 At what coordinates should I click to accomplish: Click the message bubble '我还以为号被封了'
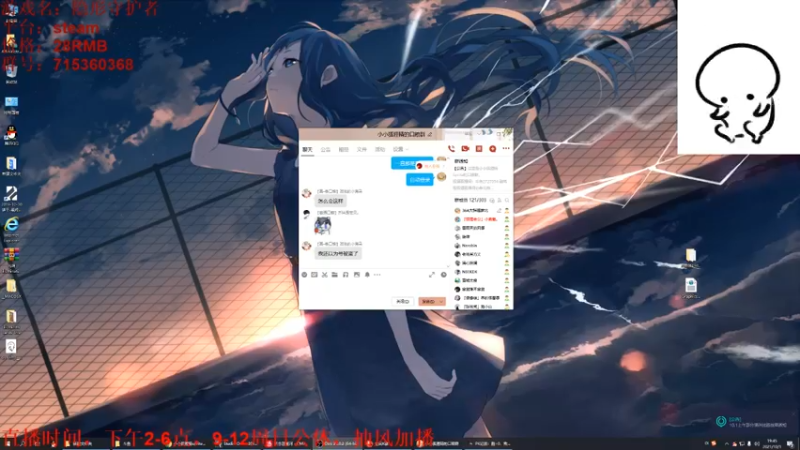point(338,254)
